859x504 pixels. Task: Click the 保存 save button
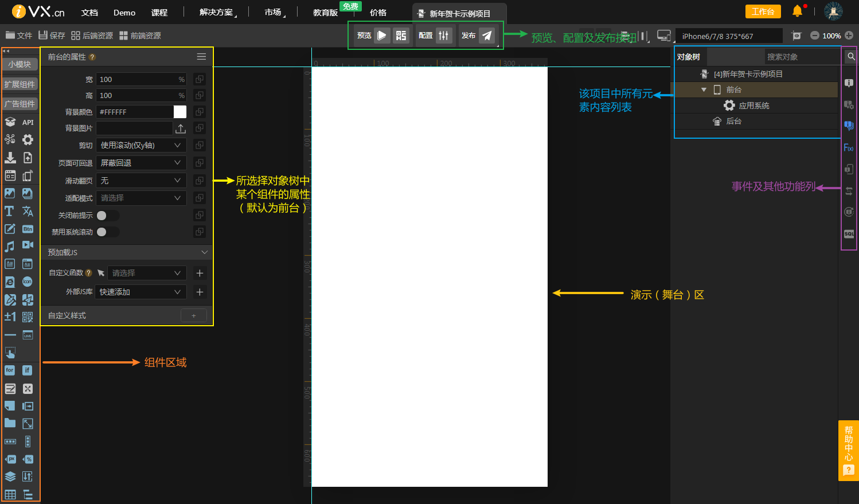click(52, 36)
